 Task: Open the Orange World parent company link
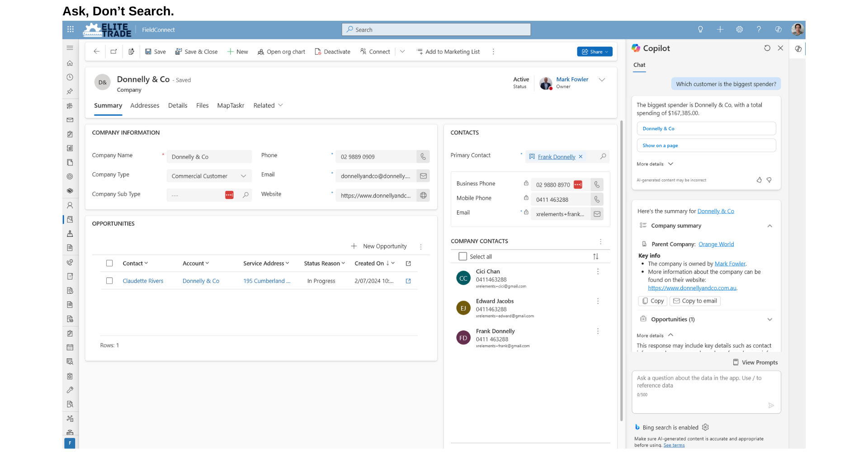click(x=716, y=244)
